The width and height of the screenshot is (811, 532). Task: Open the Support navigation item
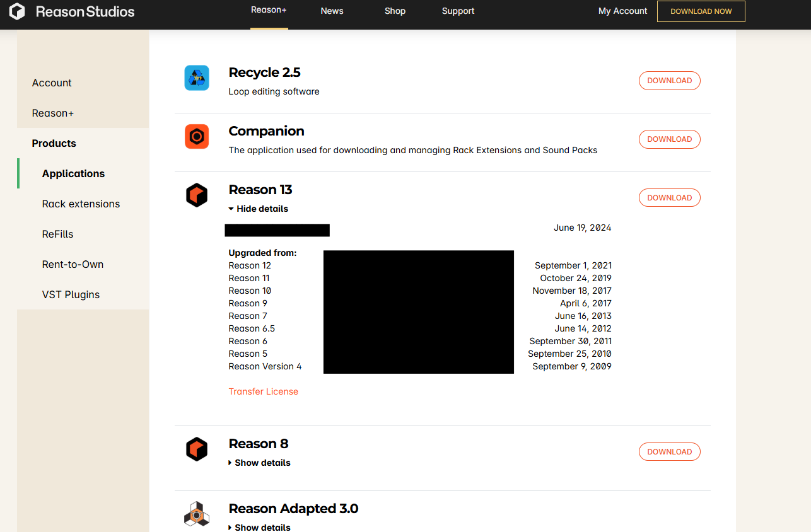[458, 11]
